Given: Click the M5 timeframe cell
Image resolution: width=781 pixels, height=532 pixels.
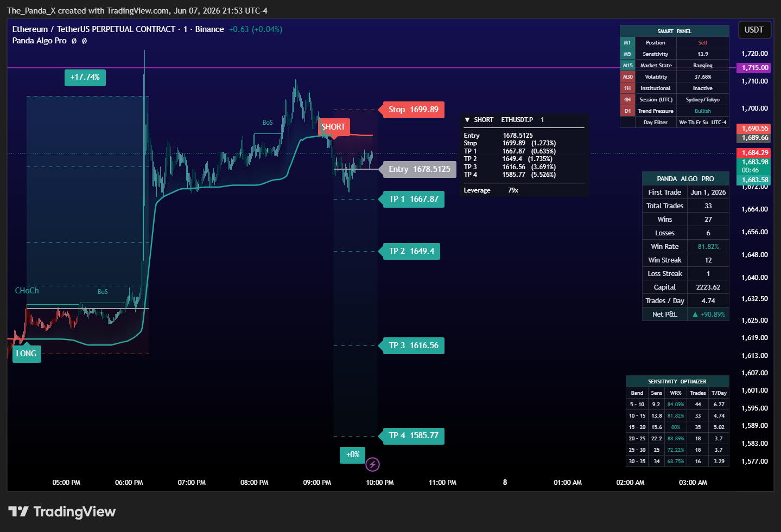Looking at the screenshot, I should [627, 54].
